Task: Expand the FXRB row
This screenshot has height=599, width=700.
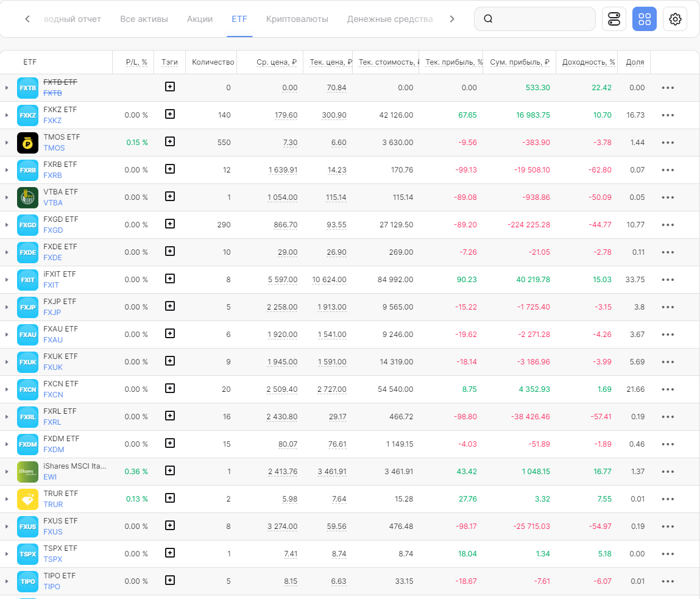Action: click(7, 170)
